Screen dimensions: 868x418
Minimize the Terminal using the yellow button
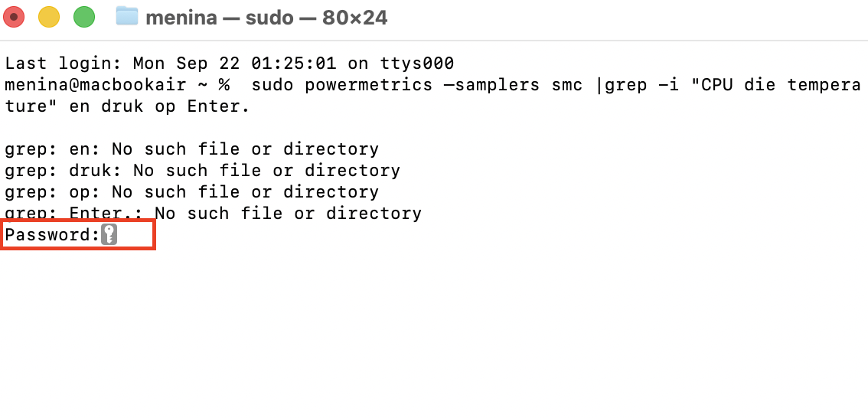click(48, 16)
